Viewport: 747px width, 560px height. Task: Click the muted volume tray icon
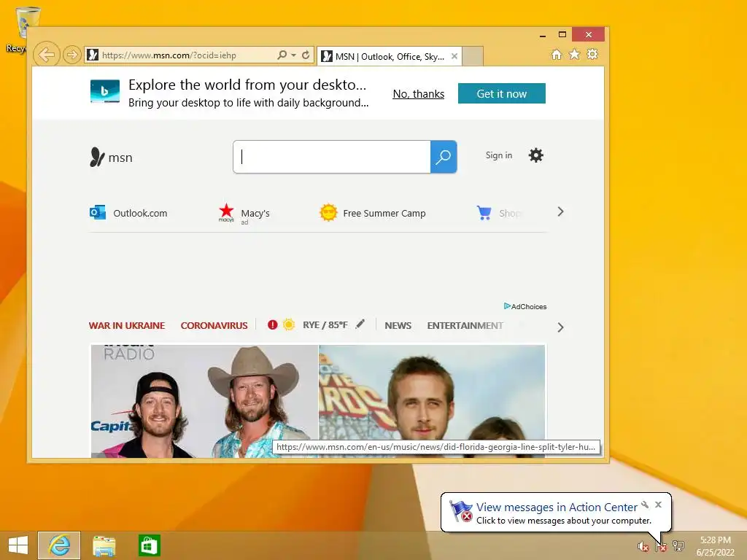[643, 547]
